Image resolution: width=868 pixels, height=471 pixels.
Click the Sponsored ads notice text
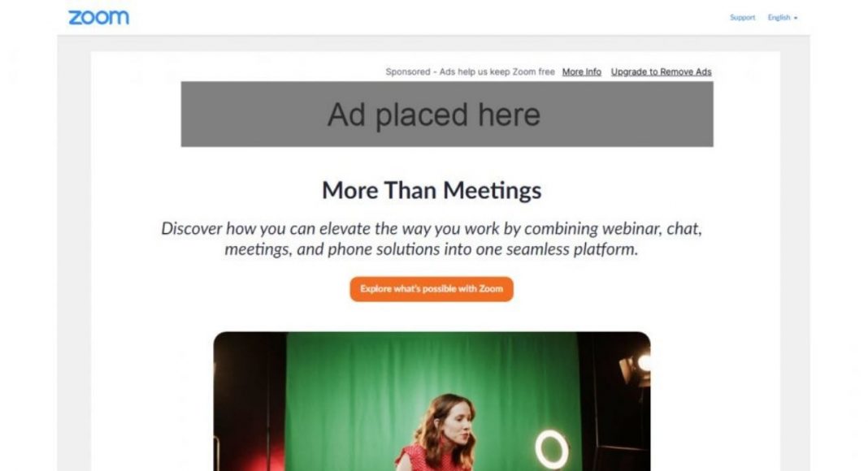coord(470,71)
